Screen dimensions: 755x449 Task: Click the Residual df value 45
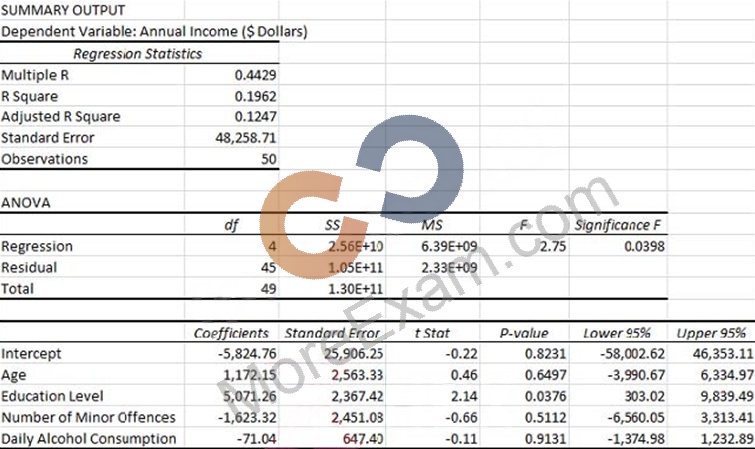coord(269,267)
